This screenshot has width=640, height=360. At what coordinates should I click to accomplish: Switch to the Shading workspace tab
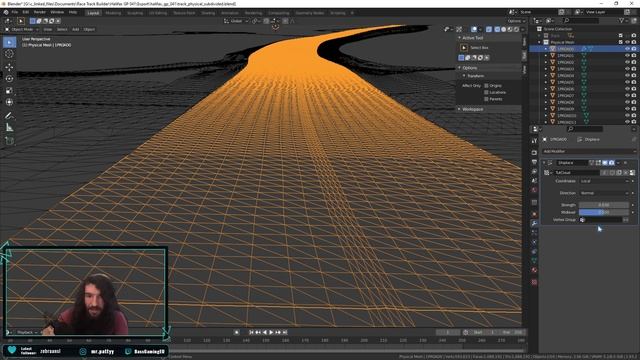(x=208, y=13)
